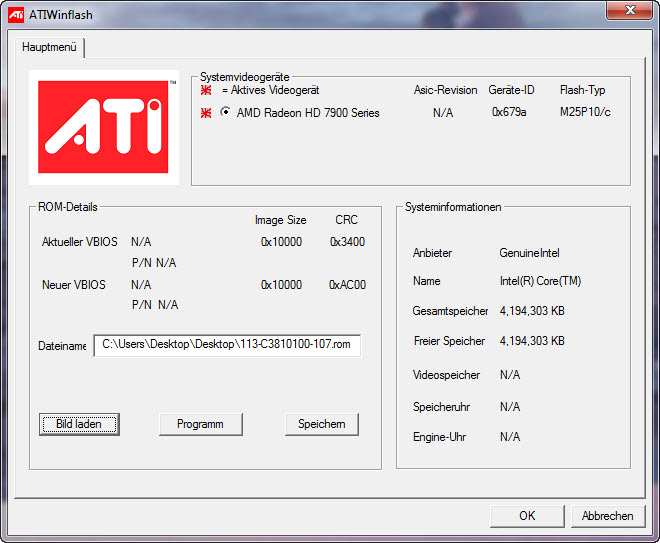Click the Freier Speicher value 4,194,303 KB

532,341
